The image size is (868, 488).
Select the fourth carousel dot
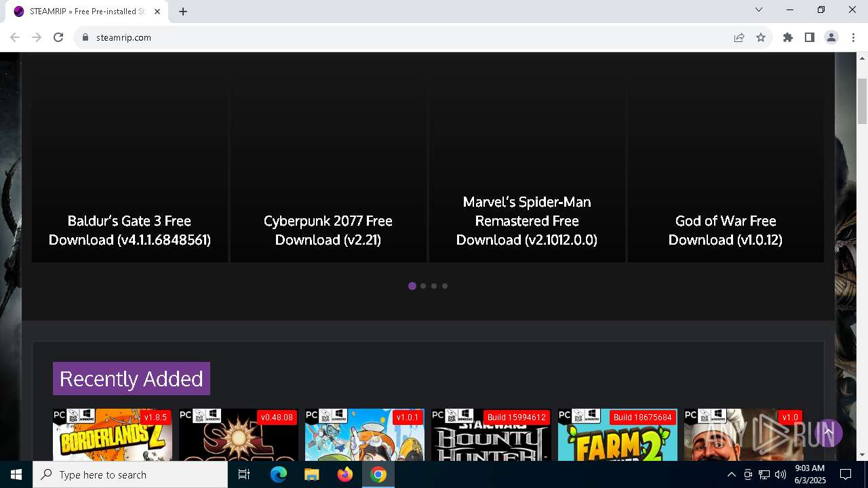tap(445, 286)
